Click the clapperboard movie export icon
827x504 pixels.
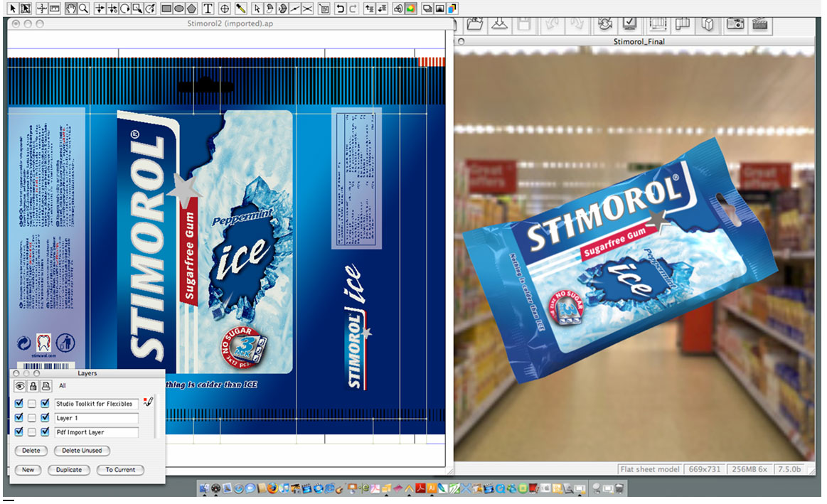pyautogui.click(x=759, y=24)
